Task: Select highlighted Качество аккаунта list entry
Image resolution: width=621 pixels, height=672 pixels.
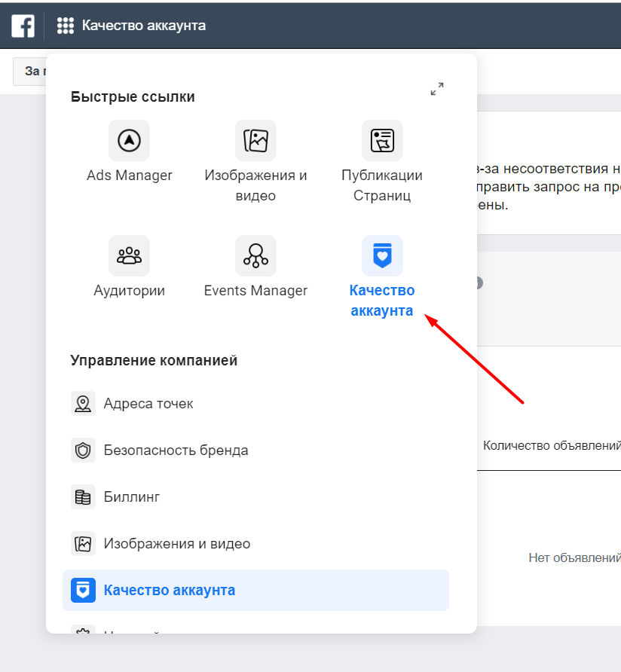Action: click(255, 590)
